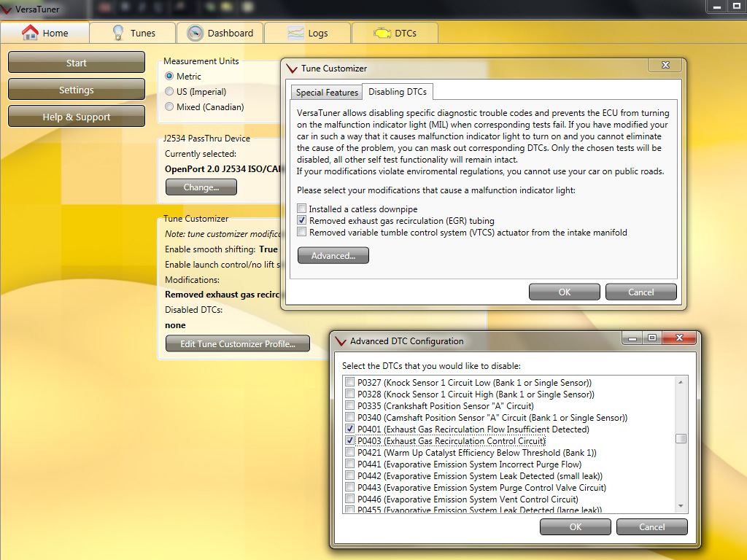Uncheck P0403 EGR Control Circuit
Image resolution: width=747 pixels, height=560 pixels.
pyautogui.click(x=349, y=440)
